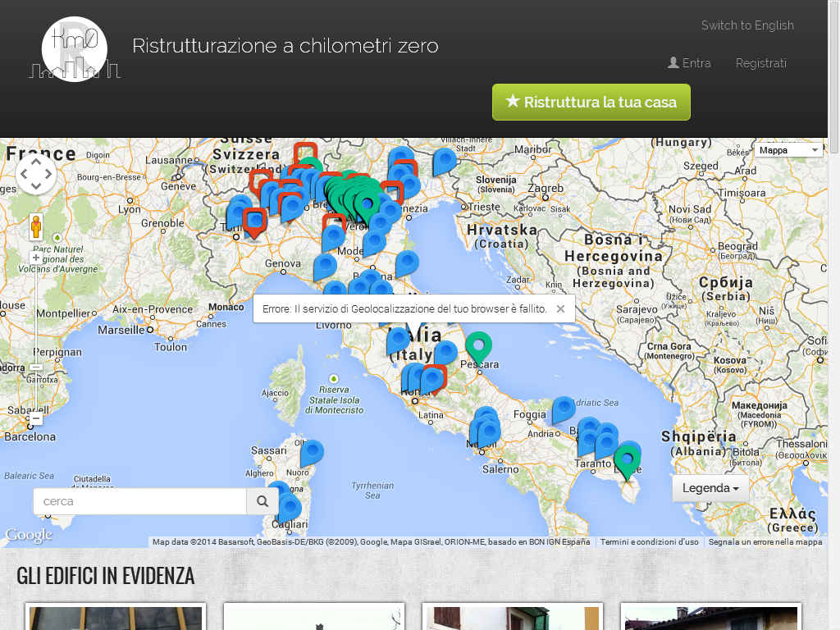The width and height of the screenshot is (840, 630).
Task: Click the cerca search input field
Action: click(139, 501)
